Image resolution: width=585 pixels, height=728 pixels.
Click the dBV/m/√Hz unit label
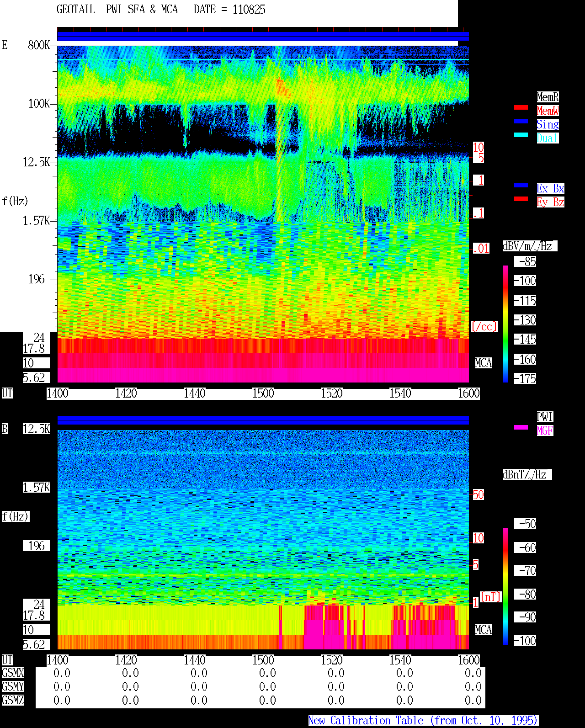tap(530, 246)
